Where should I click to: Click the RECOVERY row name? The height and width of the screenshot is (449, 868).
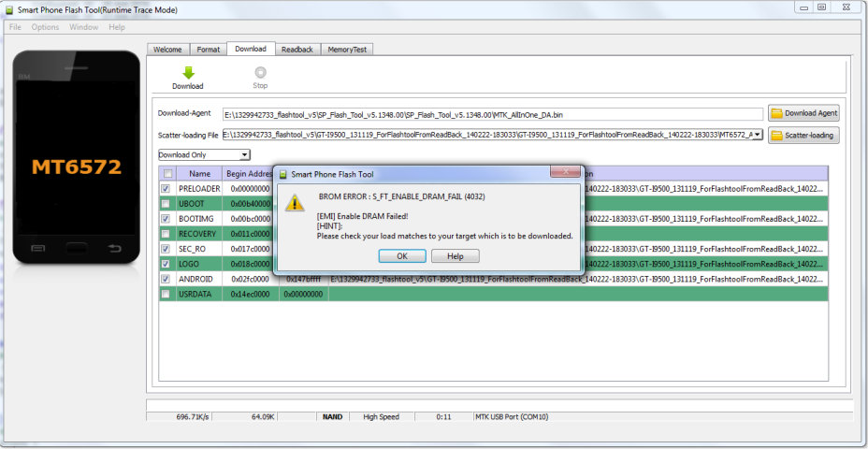[x=197, y=234]
